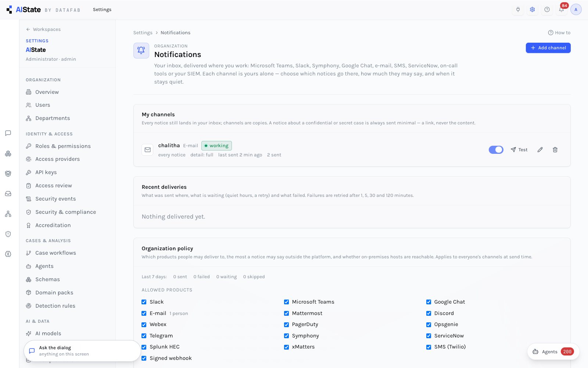
Task: Toggle the chalitha channel switch off
Action: click(496, 150)
